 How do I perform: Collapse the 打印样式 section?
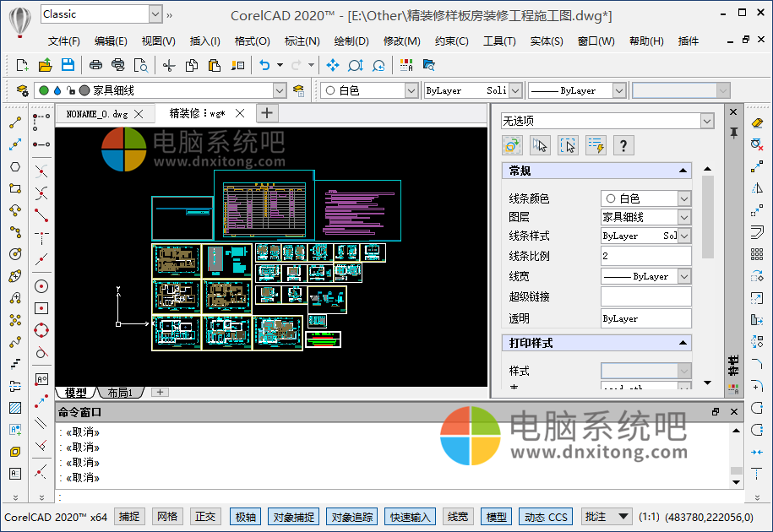683,342
